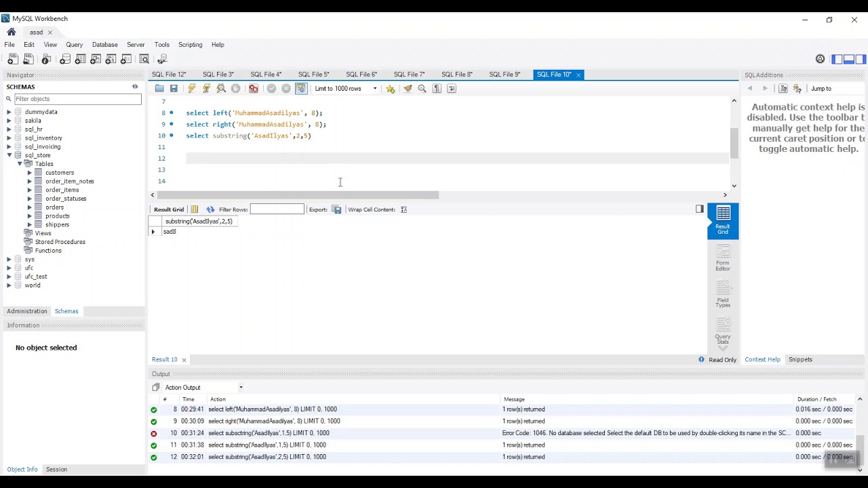Select the orders table

[x=54, y=207]
